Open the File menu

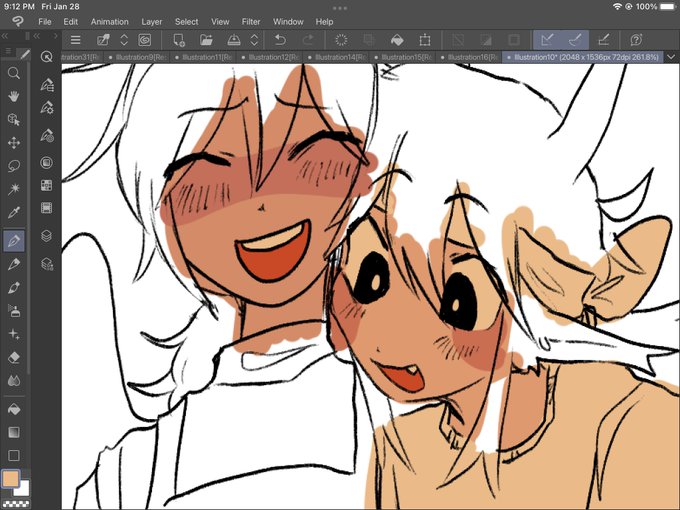tap(45, 22)
